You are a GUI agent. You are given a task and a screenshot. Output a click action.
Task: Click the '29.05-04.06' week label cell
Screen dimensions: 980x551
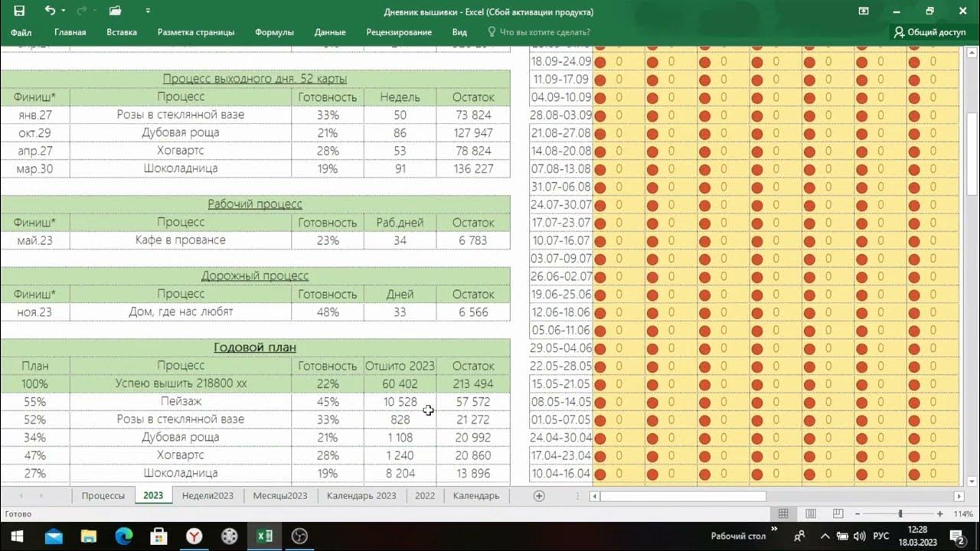coord(561,347)
